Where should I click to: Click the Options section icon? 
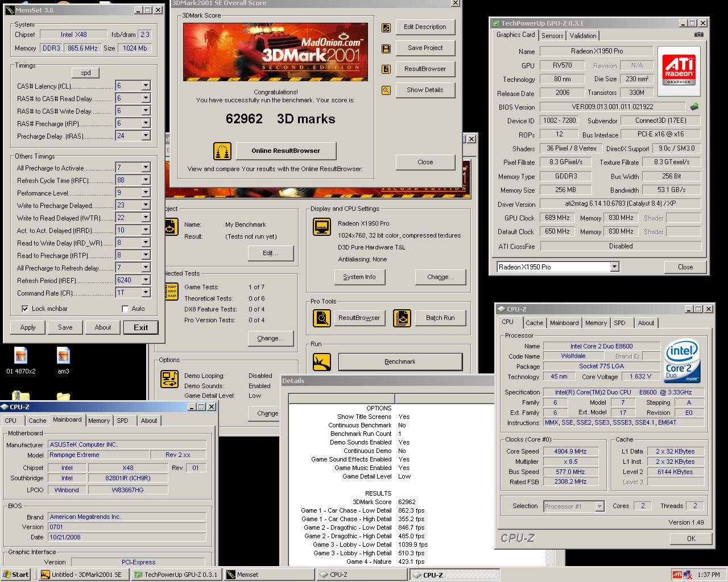(x=169, y=379)
